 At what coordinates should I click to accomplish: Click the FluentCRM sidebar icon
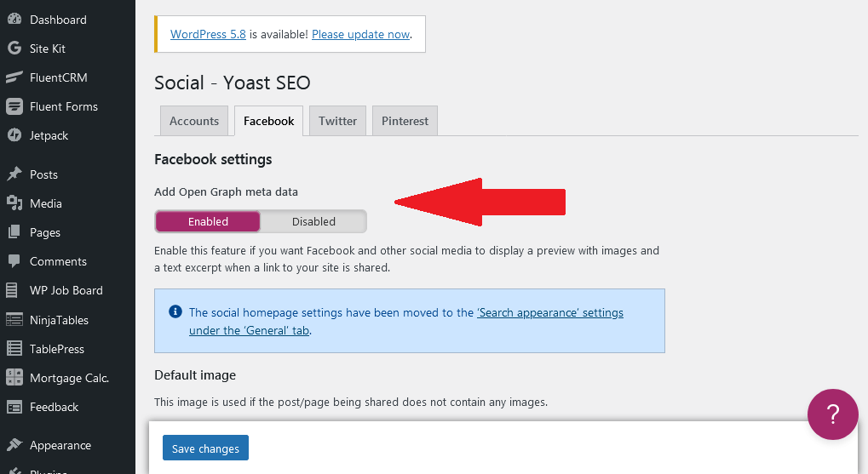[14, 77]
